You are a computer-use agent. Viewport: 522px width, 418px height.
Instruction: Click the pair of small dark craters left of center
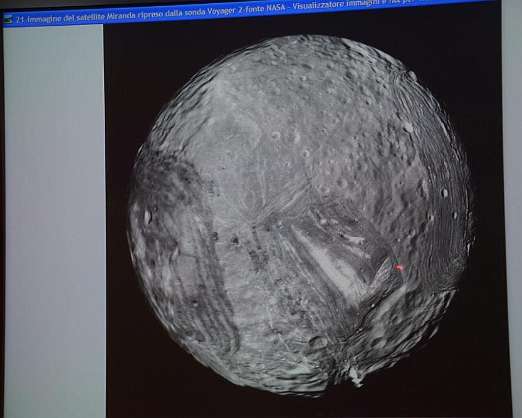click(224, 238)
